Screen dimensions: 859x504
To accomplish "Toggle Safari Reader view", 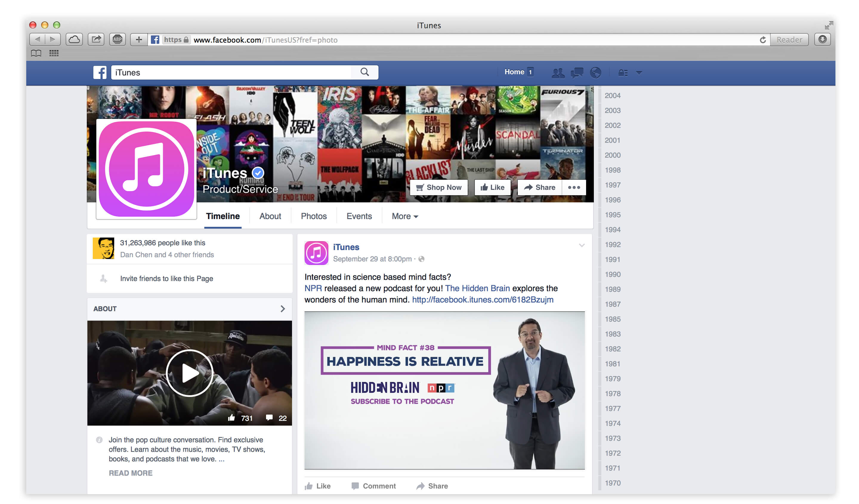I will click(x=789, y=40).
